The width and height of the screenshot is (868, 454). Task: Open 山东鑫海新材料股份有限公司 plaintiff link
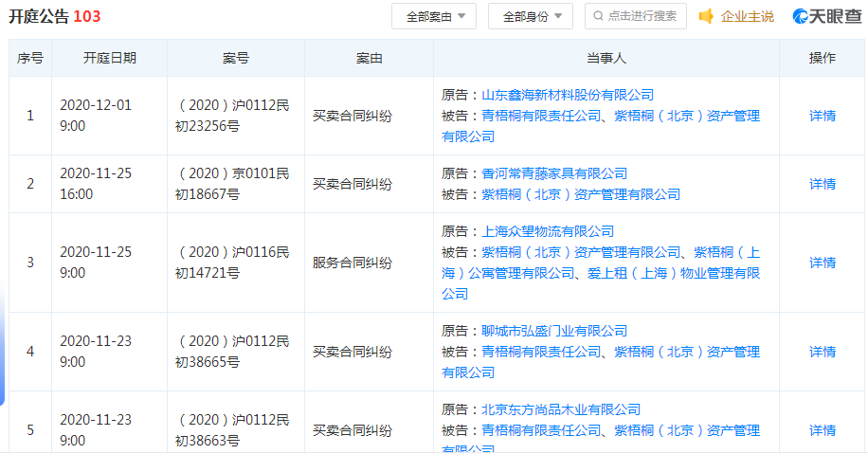point(568,95)
